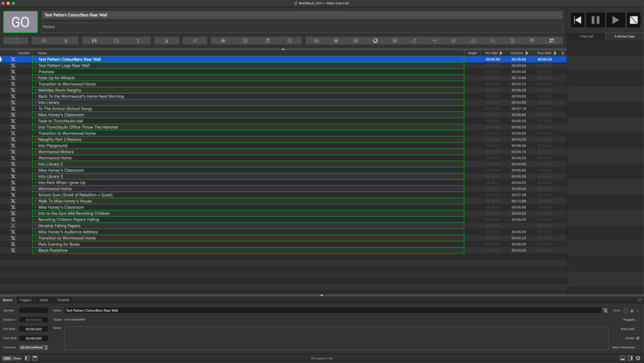
Task: Add a new Reset cue
Action: coord(395,40)
